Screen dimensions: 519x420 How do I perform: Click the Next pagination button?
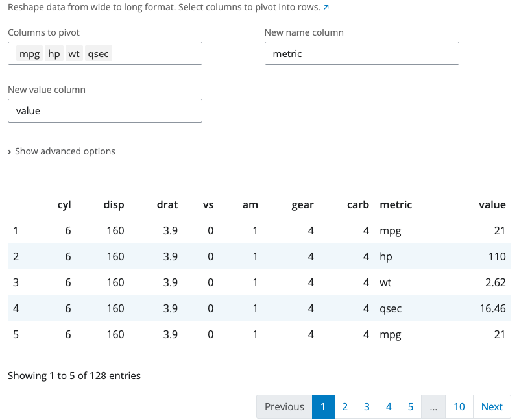point(491,406)
